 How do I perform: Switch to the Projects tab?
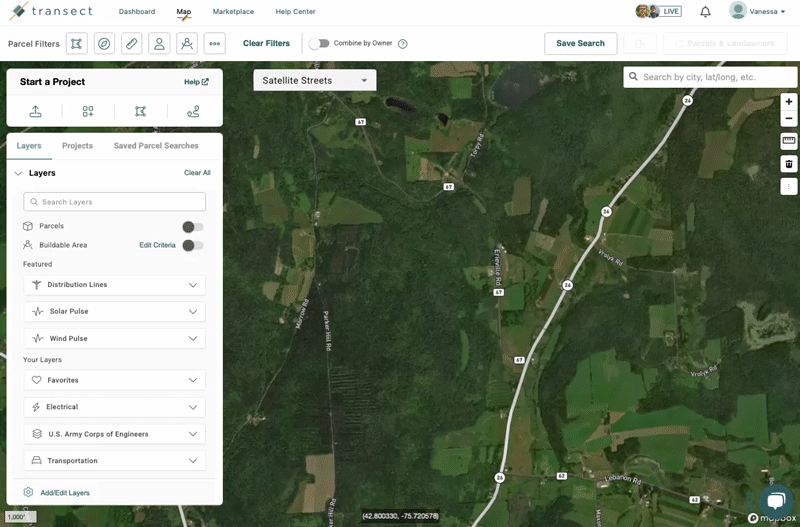pos(77,146)
